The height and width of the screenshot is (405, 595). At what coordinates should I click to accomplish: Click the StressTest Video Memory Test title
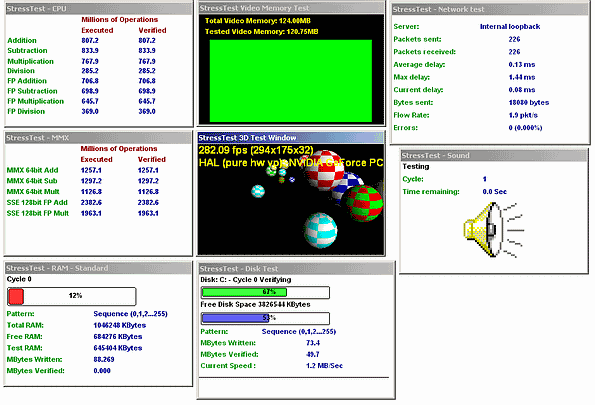coord(291,8)
